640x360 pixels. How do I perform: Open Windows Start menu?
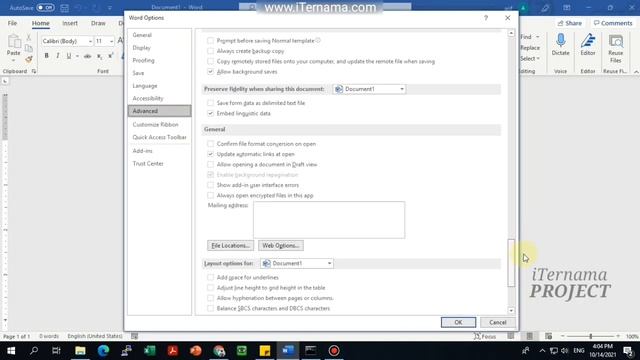11,351
